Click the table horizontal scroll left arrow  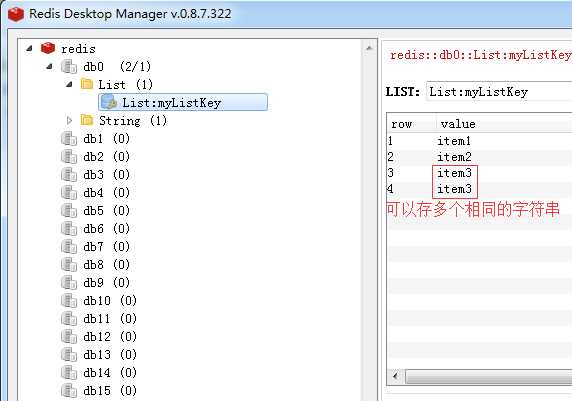pyautogui.click(x=395, y=376)
